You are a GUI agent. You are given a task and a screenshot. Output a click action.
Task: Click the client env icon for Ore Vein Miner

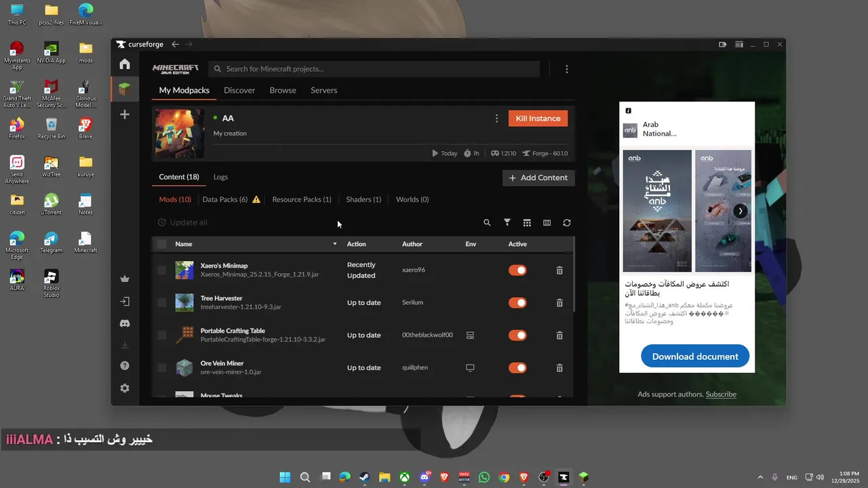[470, 367]
